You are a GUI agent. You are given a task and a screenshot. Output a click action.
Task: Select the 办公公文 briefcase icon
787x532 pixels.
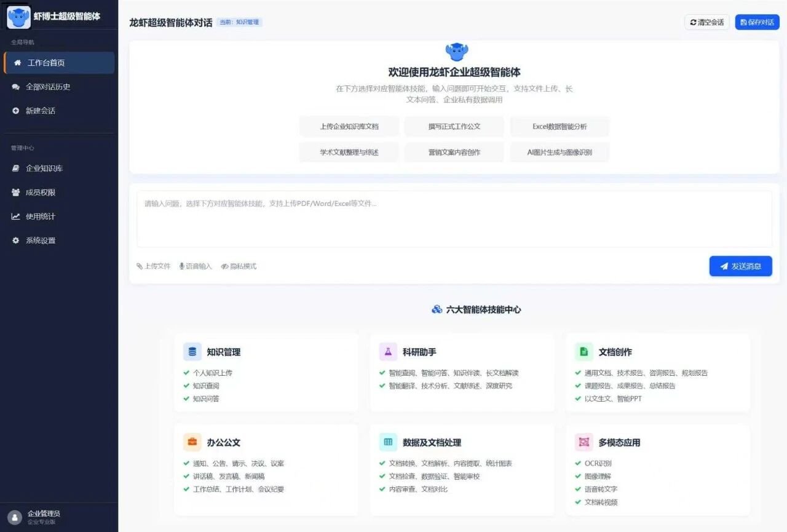point(192,442)
